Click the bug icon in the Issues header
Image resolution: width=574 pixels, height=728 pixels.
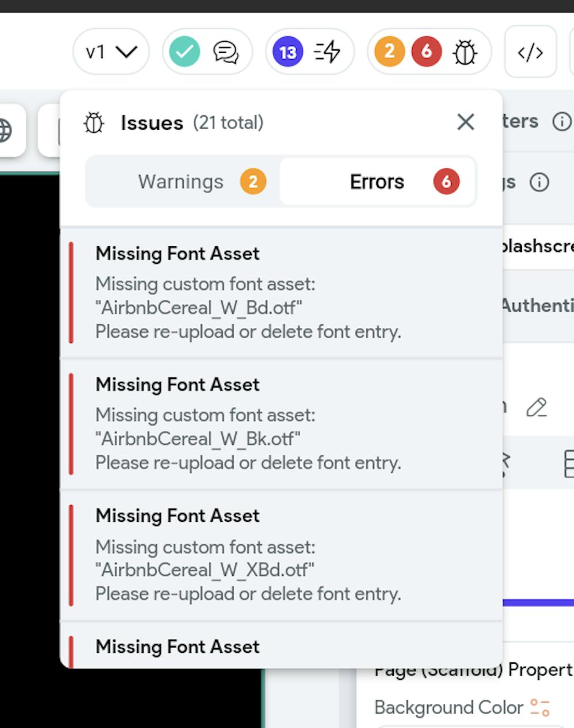click(94, 122)
